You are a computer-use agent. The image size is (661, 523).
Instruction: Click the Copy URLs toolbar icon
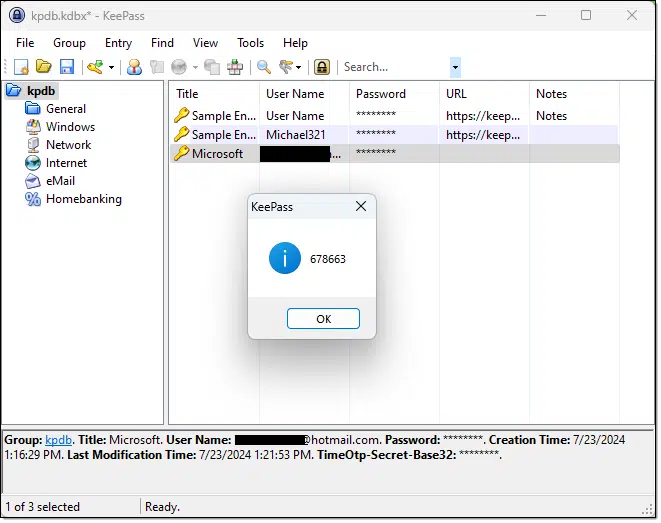click(212, 67)
